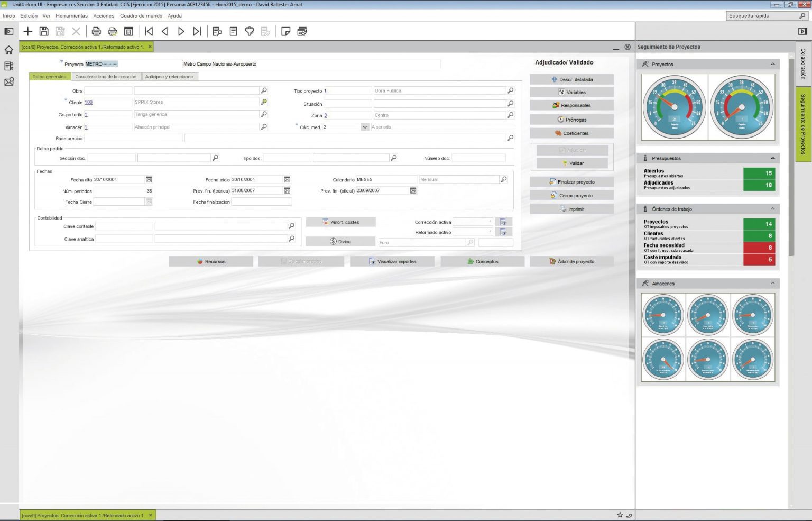Go to the first record with skip-back arrow
The image size is (812, 521).
(149, 32)
